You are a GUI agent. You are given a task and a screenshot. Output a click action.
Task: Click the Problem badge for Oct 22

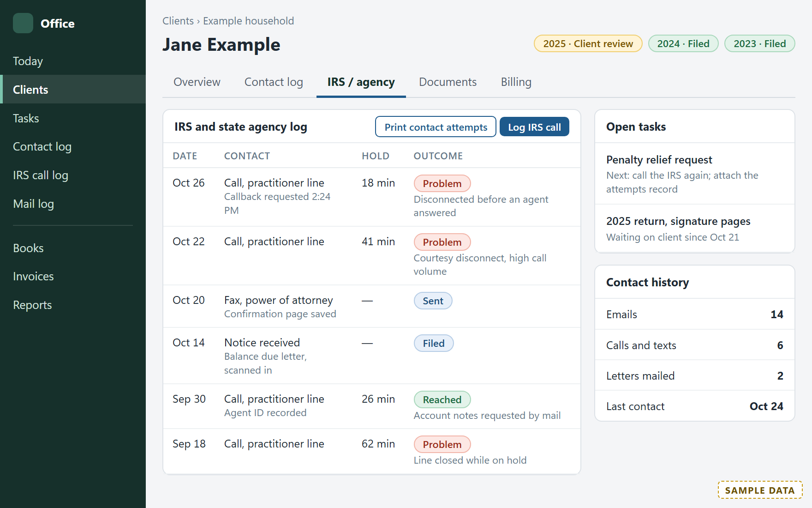[442, 242]
